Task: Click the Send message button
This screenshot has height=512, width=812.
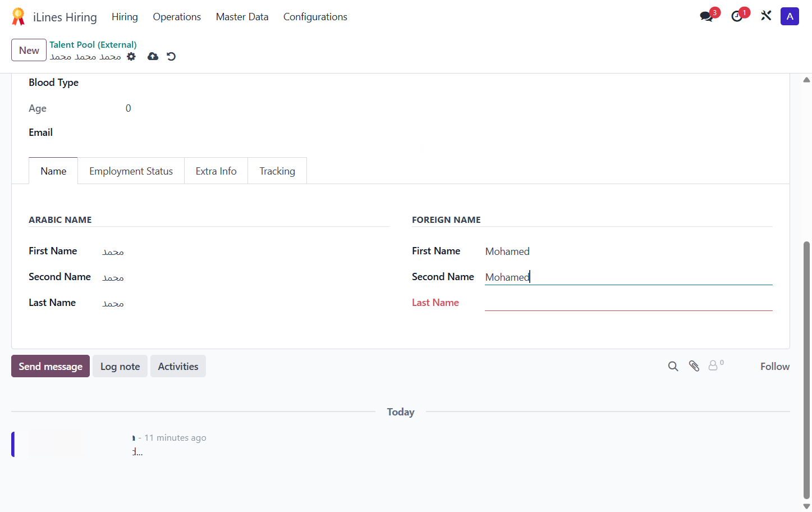Action: [x=51, y=366]
